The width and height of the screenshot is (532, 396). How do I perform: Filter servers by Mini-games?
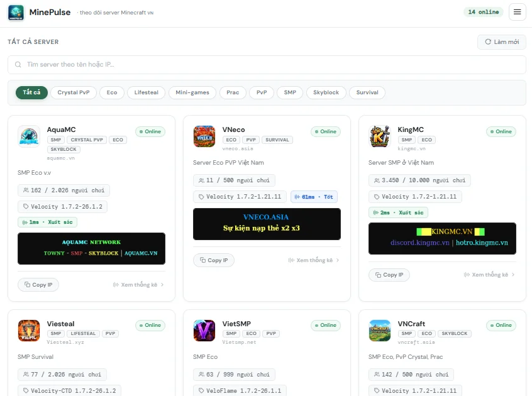click(x=192, y=92)
